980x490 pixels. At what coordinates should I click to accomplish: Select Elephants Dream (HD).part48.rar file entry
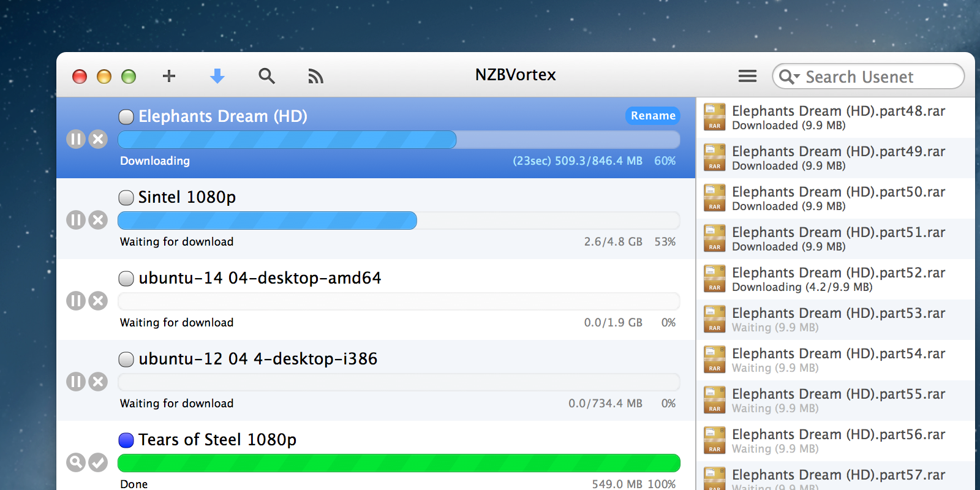pos(835,118)
